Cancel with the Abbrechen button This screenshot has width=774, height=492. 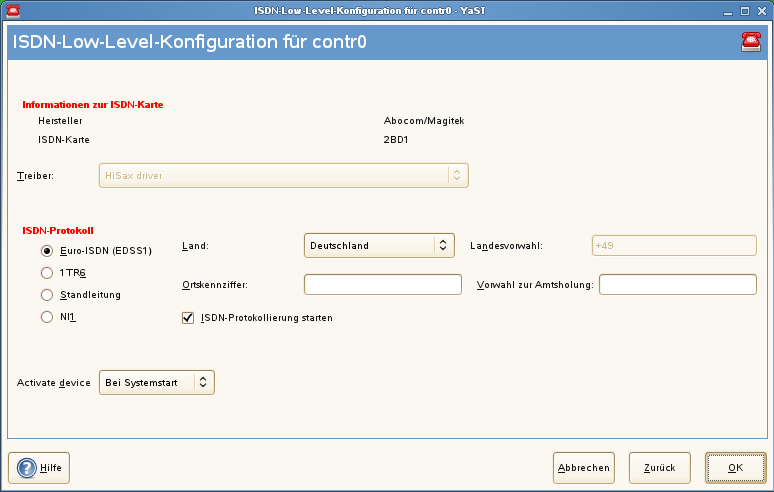pyautogui.click(x=584, y=468)
